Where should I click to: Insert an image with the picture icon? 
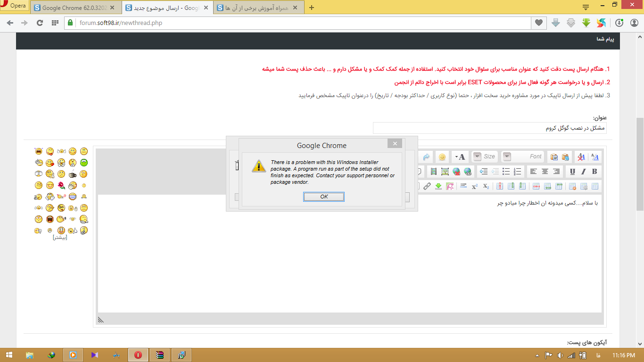point(445,172)
